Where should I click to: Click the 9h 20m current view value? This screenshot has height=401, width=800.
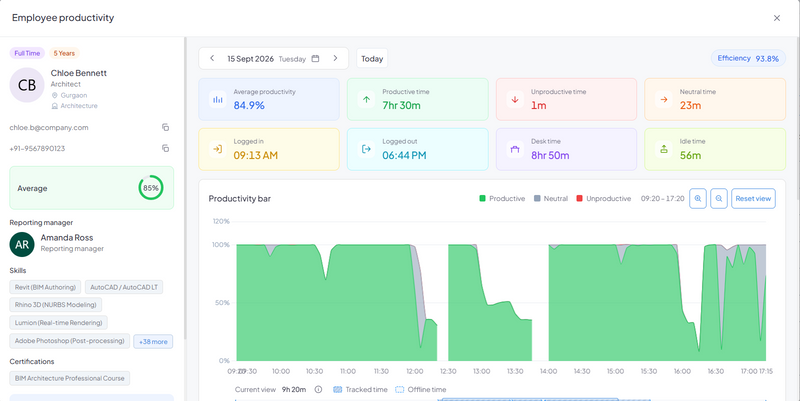click(294, 389)
